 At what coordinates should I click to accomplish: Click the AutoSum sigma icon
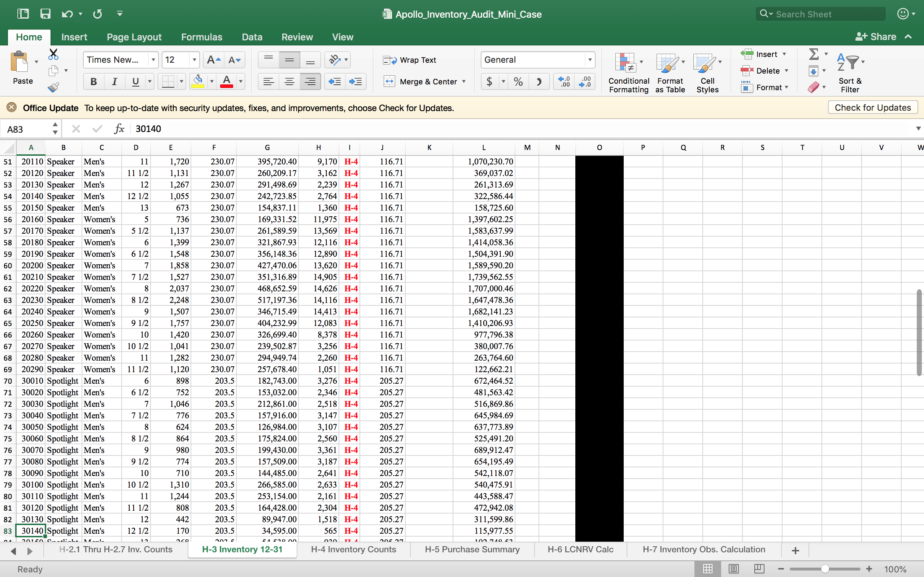tap(814, 54)
